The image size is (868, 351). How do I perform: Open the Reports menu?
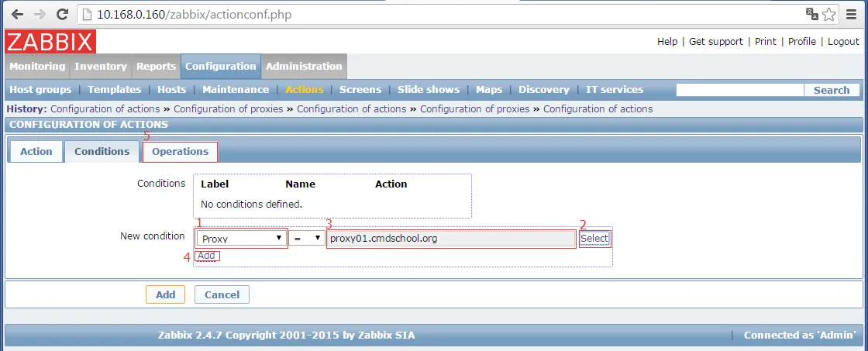pos(156,66)
